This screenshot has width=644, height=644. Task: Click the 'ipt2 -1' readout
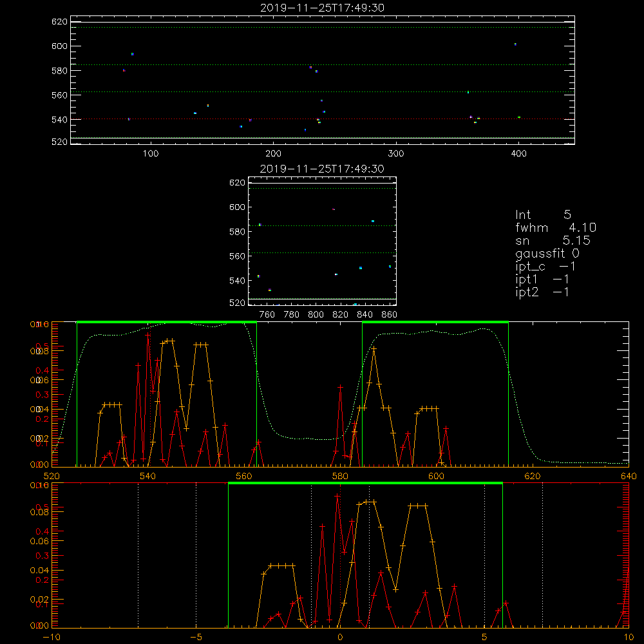[x=542, y=292]
